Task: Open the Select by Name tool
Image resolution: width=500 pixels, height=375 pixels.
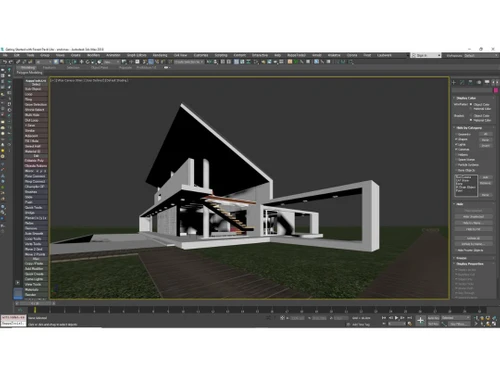Action: pos(62,62)
